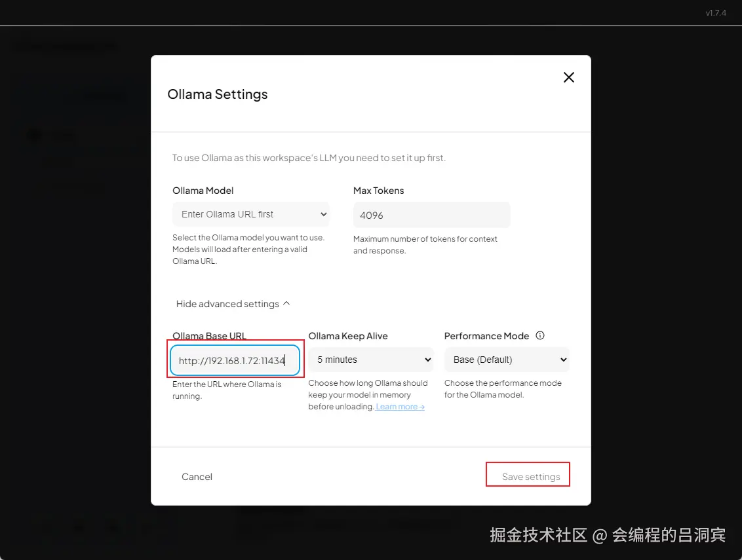Open the Learn more link
Image resolution: width=742 pixels, height=560 pixels.
click(400, 407)
